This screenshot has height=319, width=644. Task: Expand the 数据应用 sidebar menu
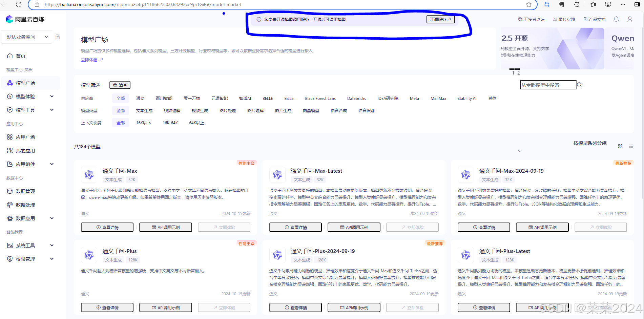pos(30,218)
